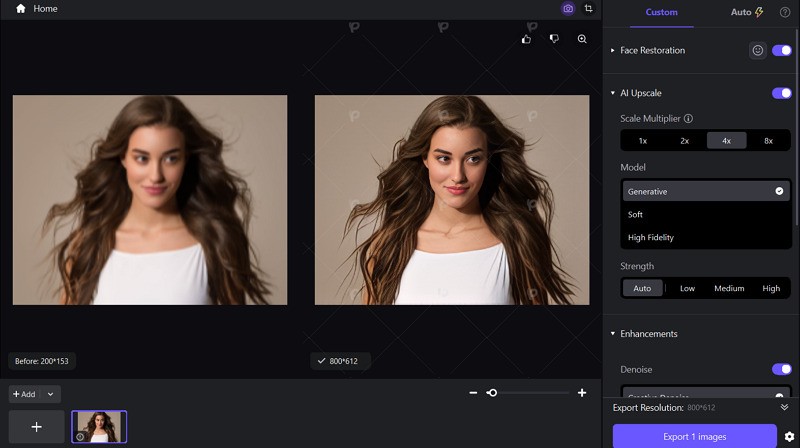The height and width of the screenshot is (448, 800).
Task: Click the face smiley icon in Face Restoration
Action: pyautogui.click(x=758, y=51)
